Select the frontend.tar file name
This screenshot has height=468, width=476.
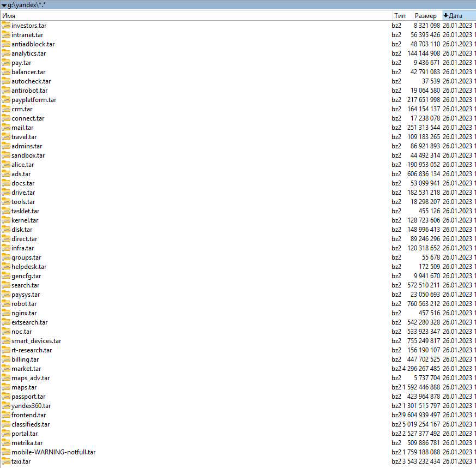tap(28, 415)
